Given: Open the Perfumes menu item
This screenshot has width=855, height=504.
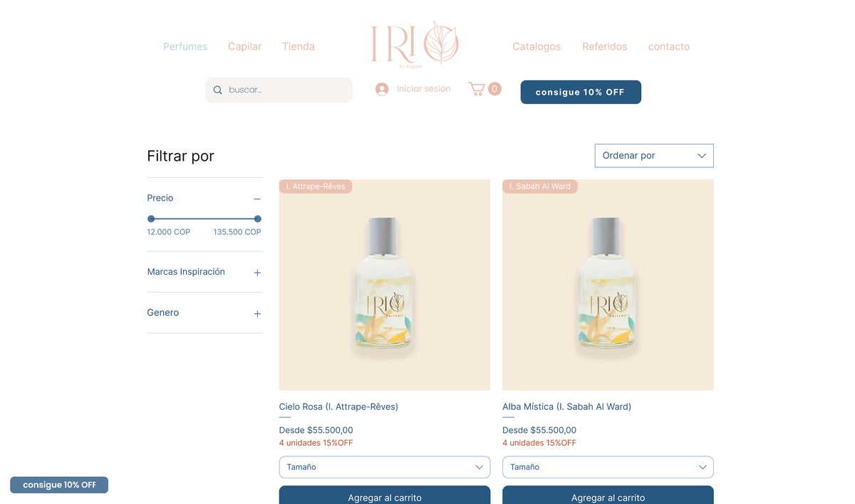Looking at the screenshot, I should (185, 46).
